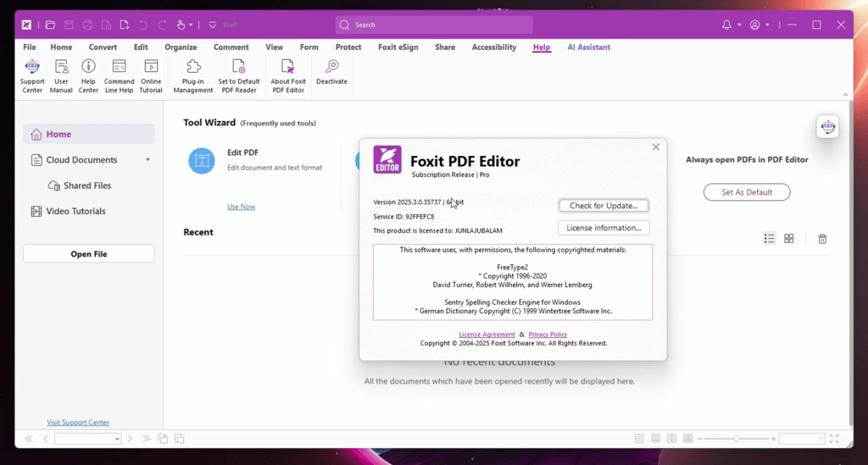Open the Foxit eSign tab
868x465 pixels.
click(x=398, y=47)
